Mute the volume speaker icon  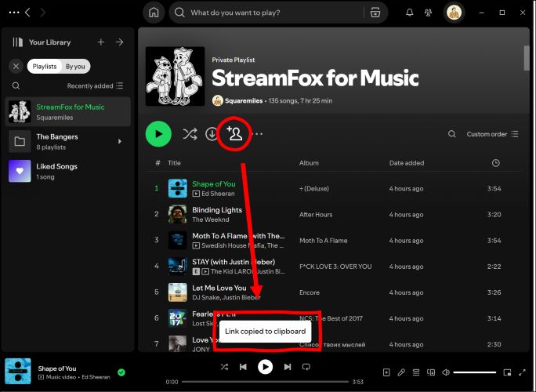click(x=446, y=372)
